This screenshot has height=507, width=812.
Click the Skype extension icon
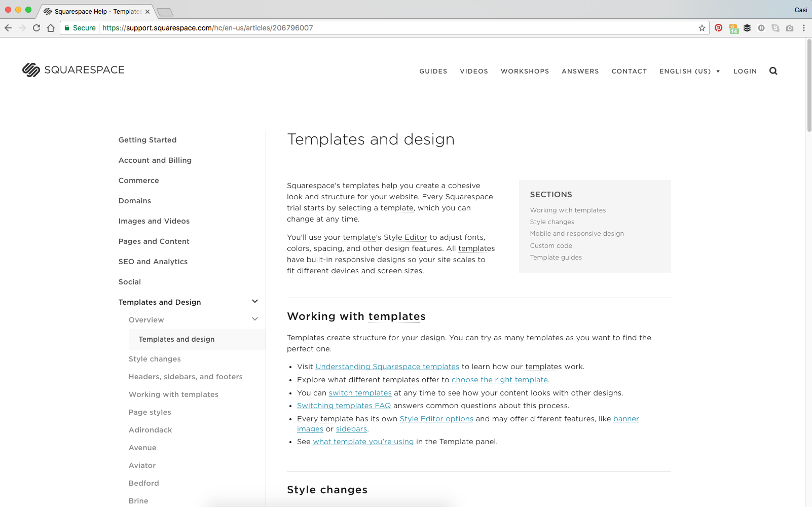point(776,28)
